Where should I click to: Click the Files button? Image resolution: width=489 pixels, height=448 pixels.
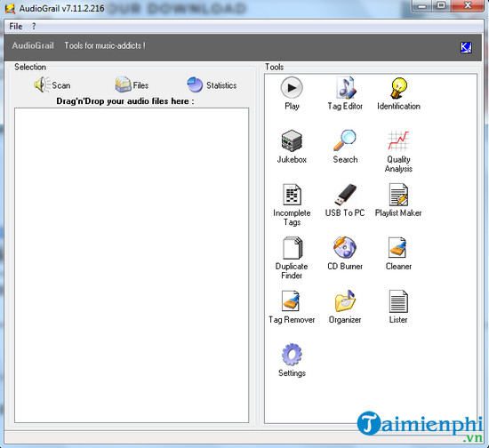point(132,84)
